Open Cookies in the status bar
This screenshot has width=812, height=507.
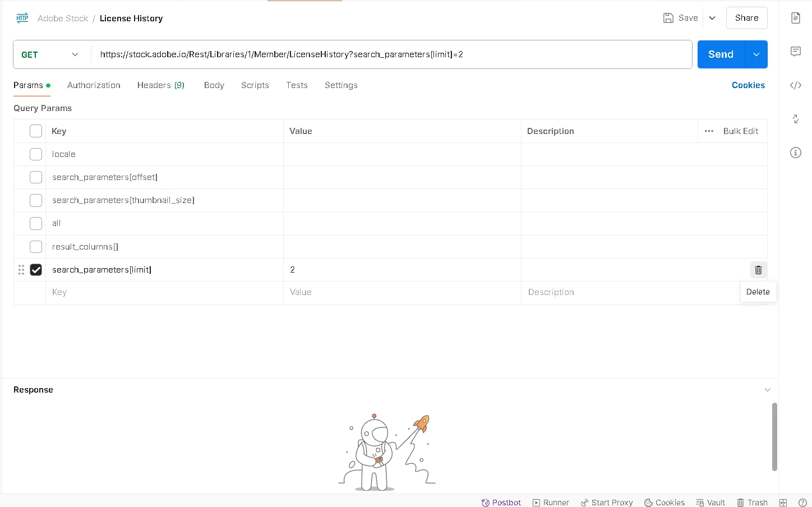pyautogui.click(x=665, y=503)
